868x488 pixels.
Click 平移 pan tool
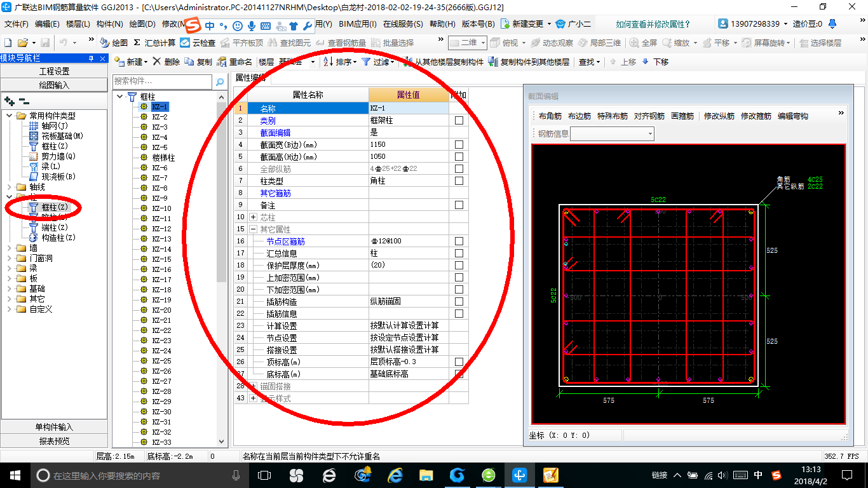716,43
